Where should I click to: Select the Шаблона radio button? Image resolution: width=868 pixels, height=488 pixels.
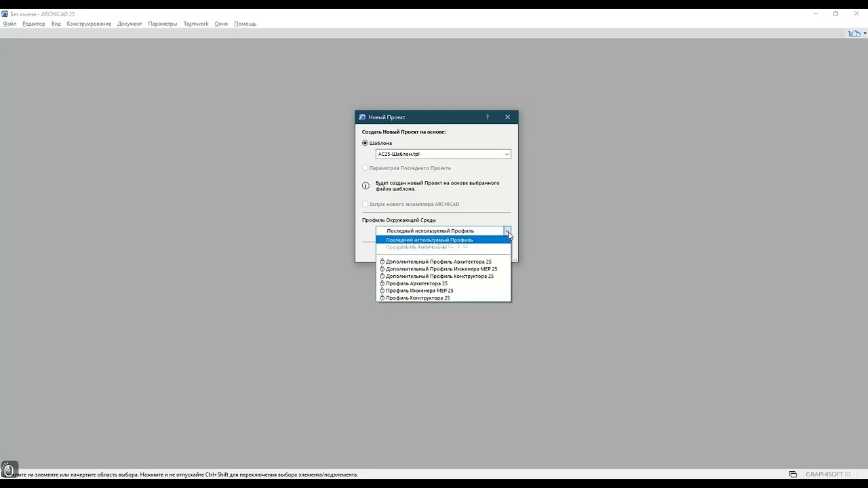pos(365,143)
